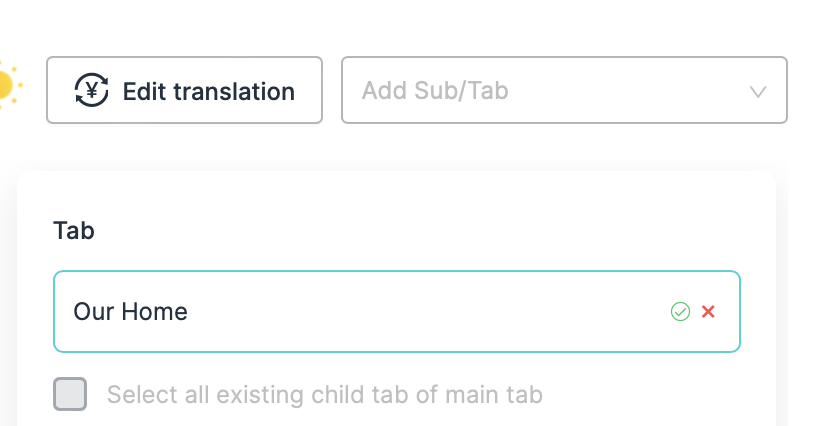Click the 'Add Sub/Tab' placeholder text
Image resolution: width=822 pixels, height=426 pixels.
coord(435,91)
